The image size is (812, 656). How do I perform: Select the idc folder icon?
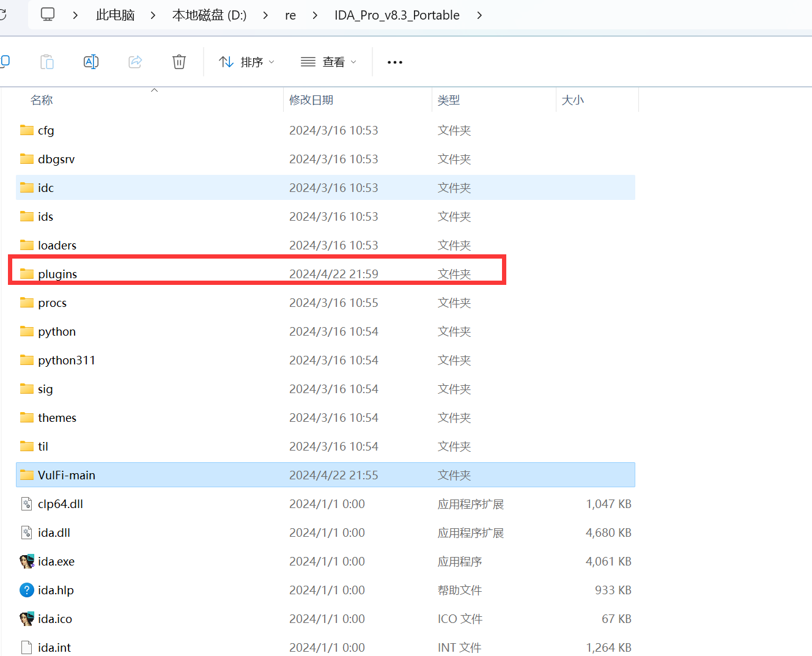(27, 188)
